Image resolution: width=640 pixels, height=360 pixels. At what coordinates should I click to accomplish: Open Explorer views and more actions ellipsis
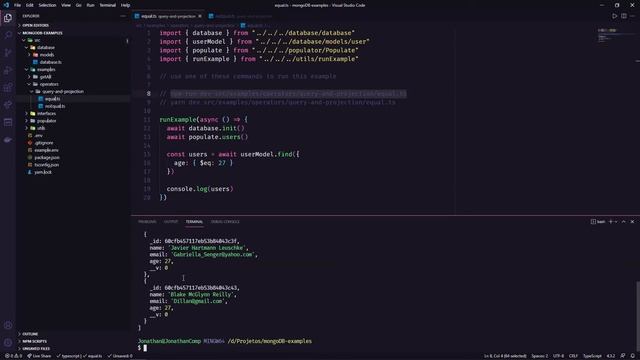[123, 16]
